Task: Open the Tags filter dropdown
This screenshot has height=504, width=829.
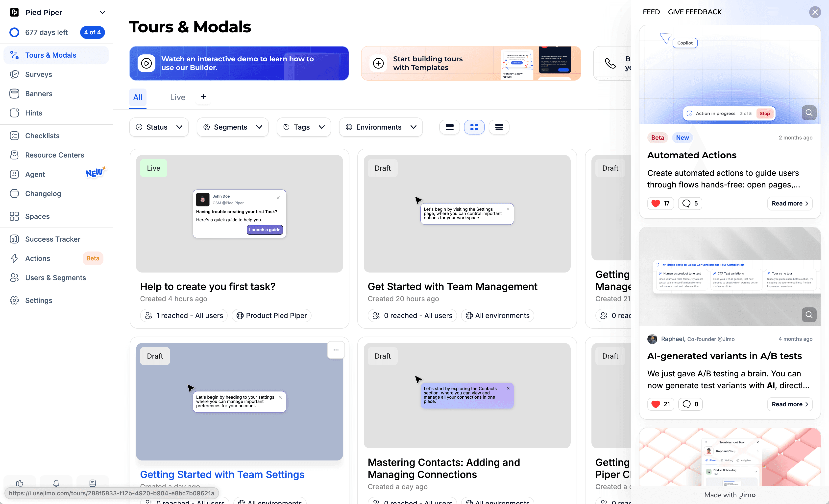Action: click(x=303, y=127)
